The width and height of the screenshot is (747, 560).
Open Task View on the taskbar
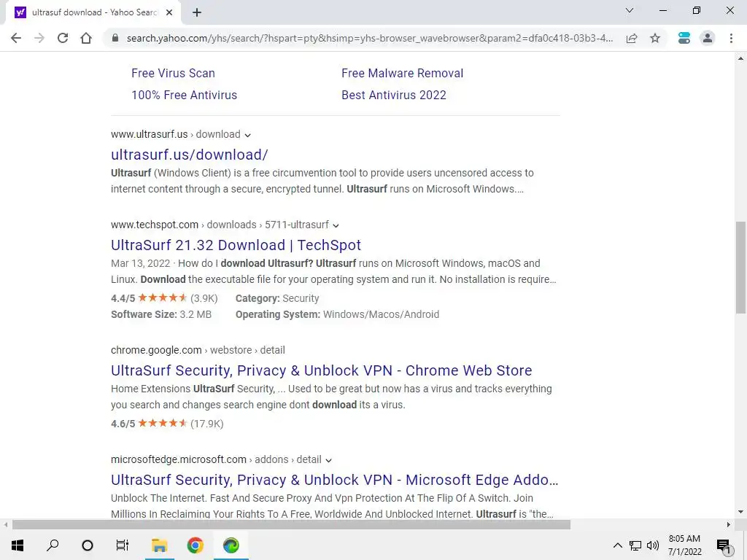[x=123, y=545]
